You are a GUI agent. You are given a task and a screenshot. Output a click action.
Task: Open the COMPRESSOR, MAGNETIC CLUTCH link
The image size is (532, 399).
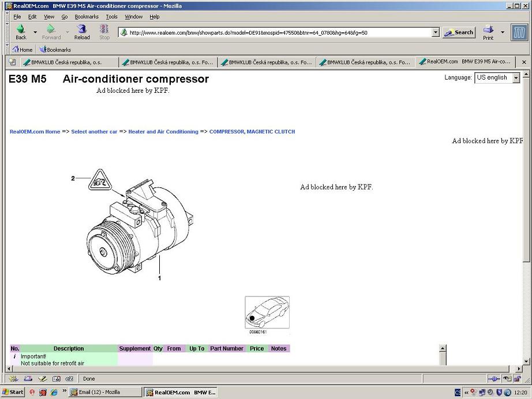click(x=252, y=131)
